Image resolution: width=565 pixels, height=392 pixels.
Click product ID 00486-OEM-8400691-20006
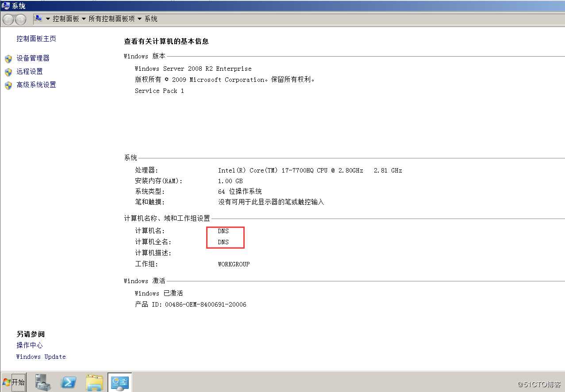[206, 304]
